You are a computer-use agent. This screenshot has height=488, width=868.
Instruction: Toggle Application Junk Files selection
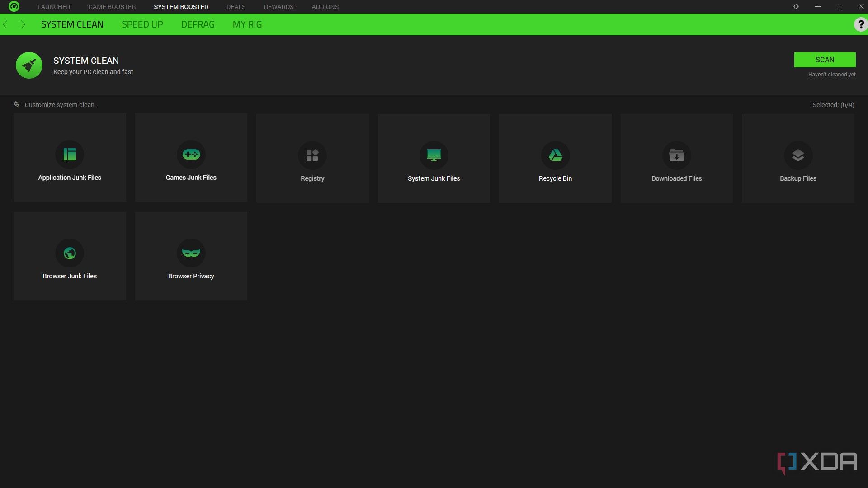coord(70,157)
